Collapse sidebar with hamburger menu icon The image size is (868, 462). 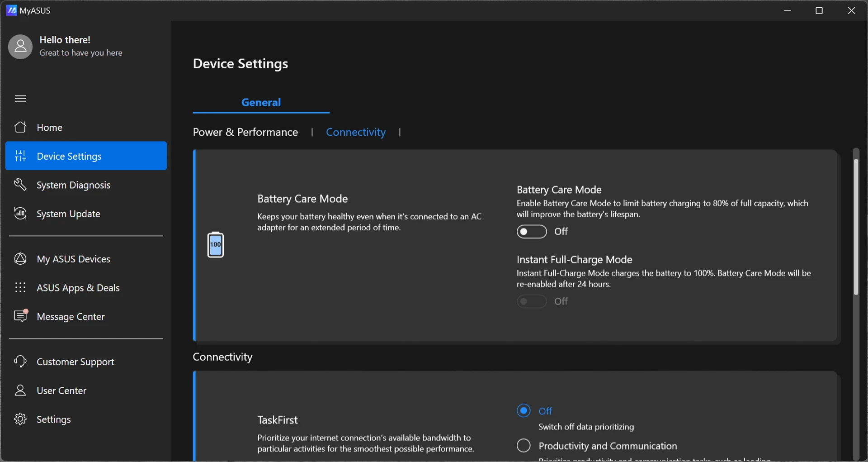[x=20, y=99]
